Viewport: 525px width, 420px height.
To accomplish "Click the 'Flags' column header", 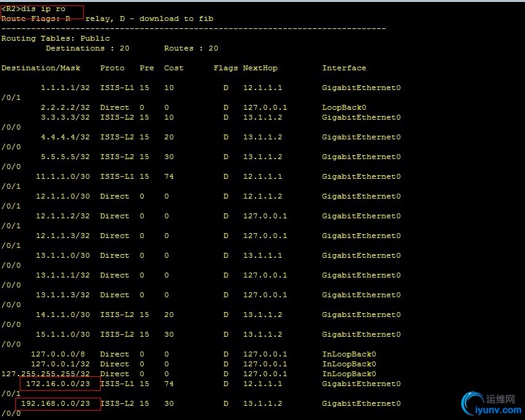I will pyautogui.click(x=226, y=68).
